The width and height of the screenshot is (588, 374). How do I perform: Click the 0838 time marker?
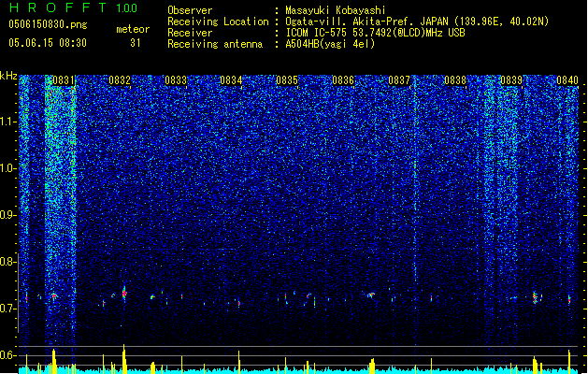pyautogui.click(x=455, y=80)
